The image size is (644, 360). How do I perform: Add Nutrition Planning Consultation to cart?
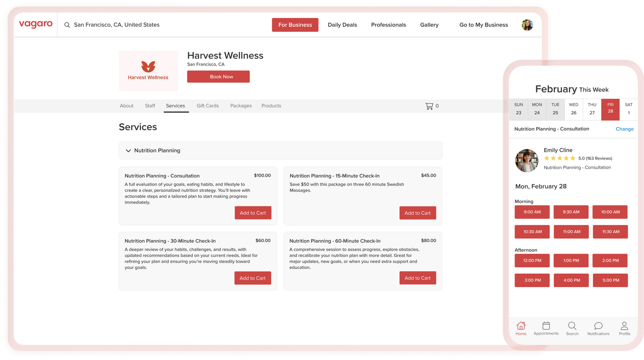pos(253,213)
